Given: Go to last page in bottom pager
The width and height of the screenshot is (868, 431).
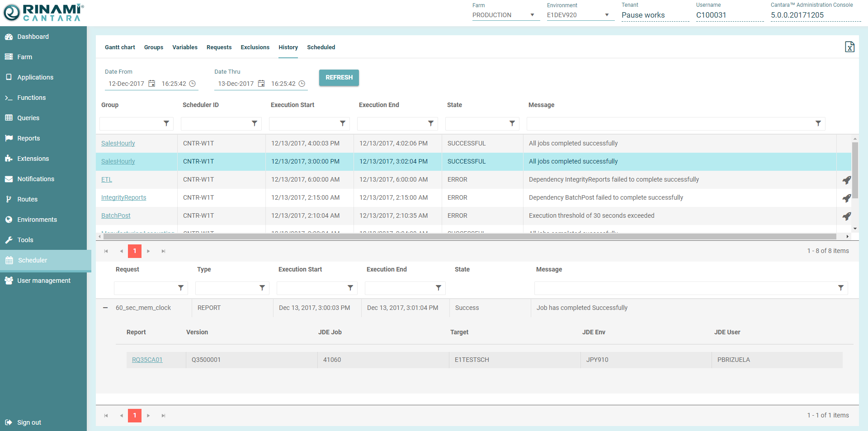Looking at the screenshot, I should [x=163, y=416].
